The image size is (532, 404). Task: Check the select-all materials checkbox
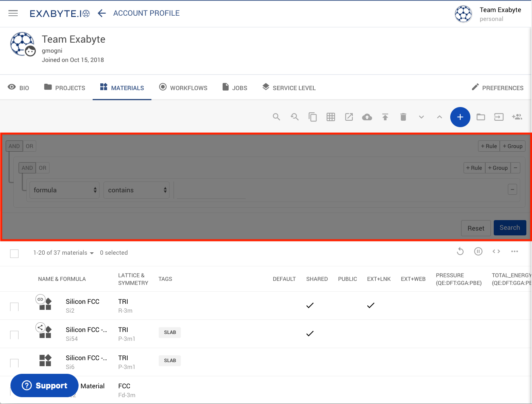14,254
